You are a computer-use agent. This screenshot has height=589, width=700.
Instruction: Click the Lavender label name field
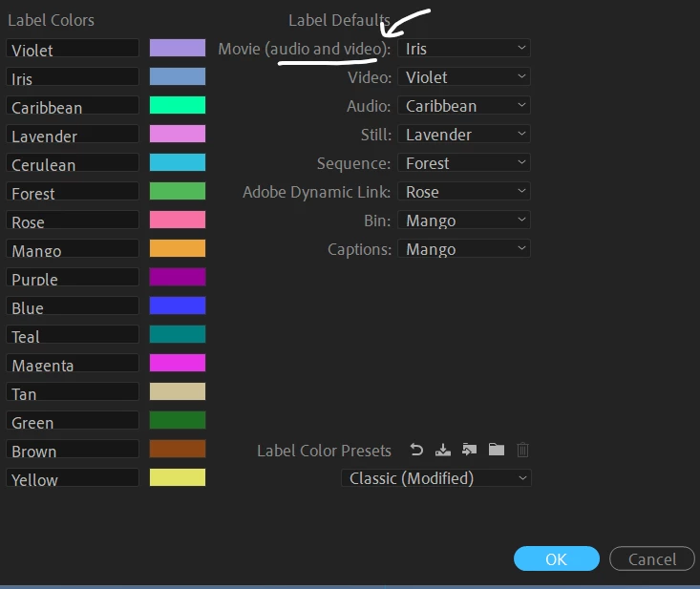pyautogui.click(x=73, y=134)
